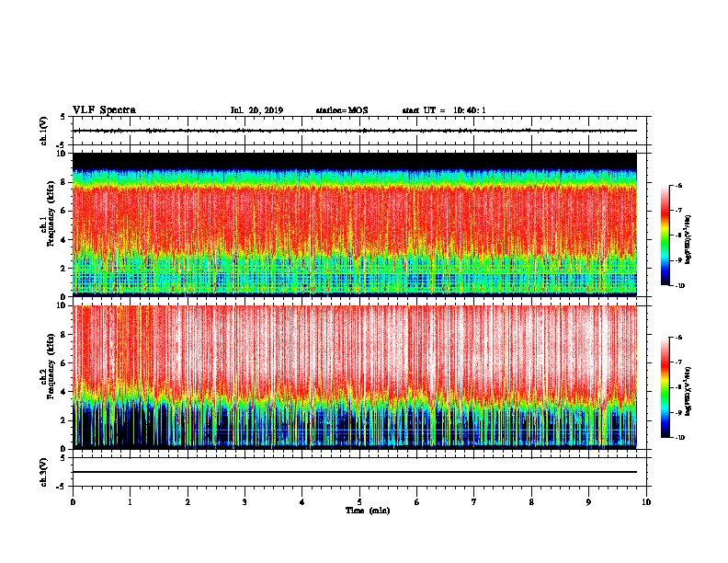Click the "-6" label on ch.1 color bar
728x563 pixels.
pyautogui.click(x=678, y=185)
